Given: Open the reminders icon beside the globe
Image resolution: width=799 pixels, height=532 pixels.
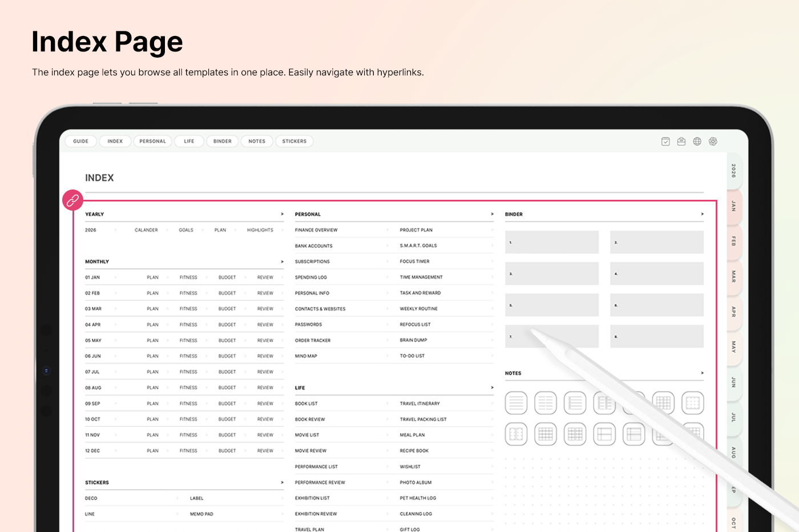Looking at the screenshot, I should click(x=681, y=142).
